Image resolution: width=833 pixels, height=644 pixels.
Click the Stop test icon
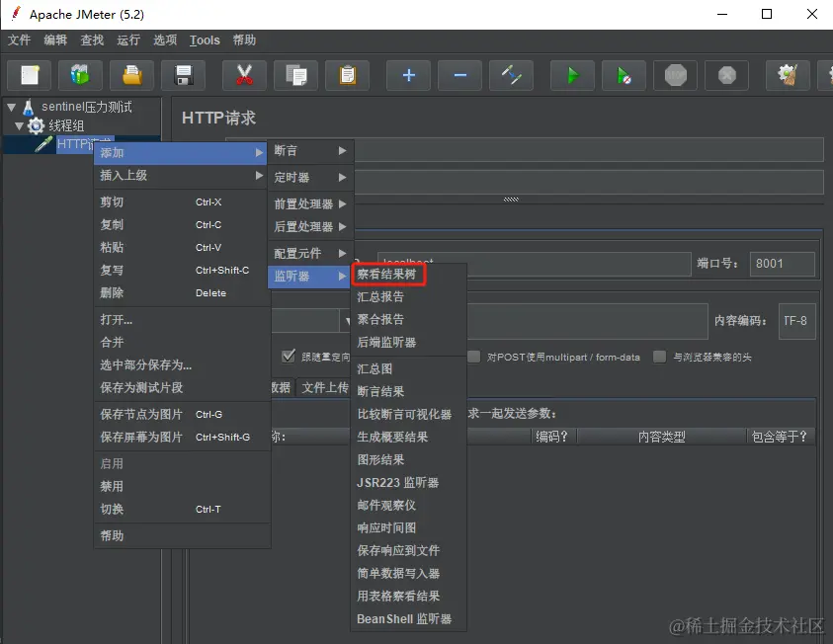click(x=676, y=75)
